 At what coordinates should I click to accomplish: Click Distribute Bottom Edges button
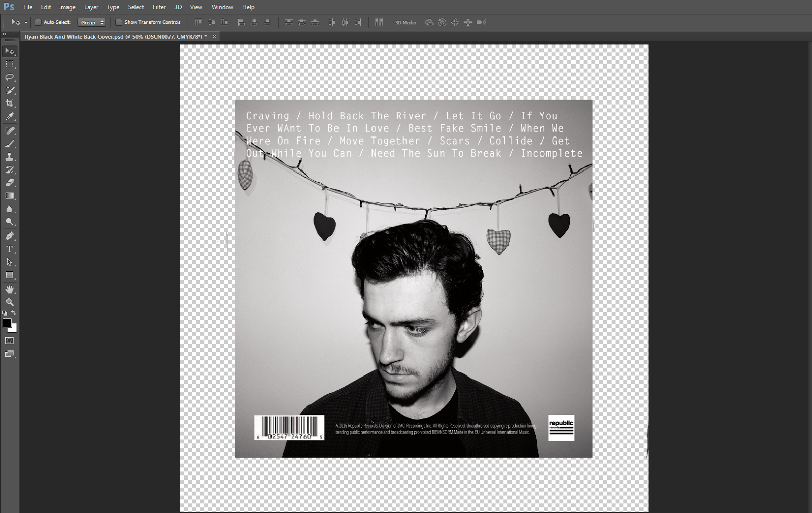point(315,22)
